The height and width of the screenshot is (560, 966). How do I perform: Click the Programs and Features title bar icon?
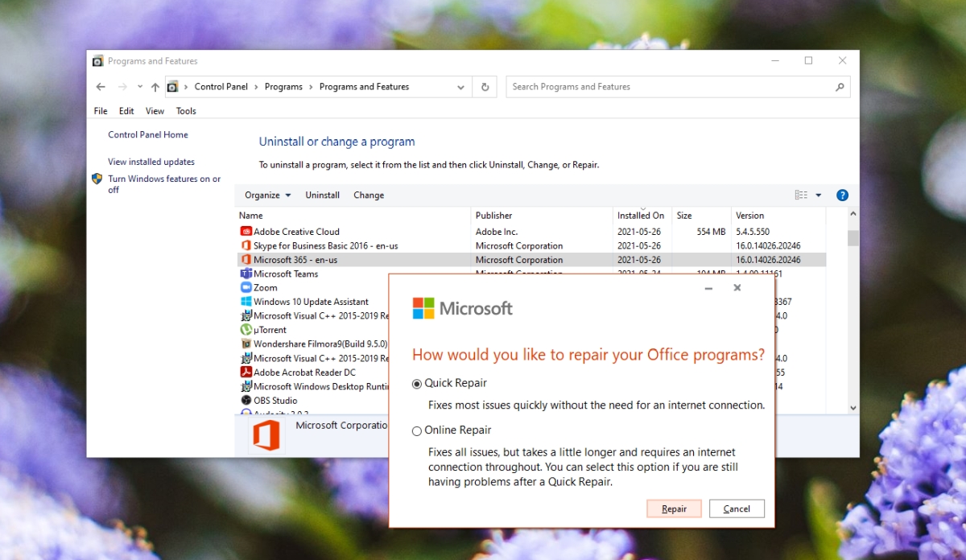(98, 61)
